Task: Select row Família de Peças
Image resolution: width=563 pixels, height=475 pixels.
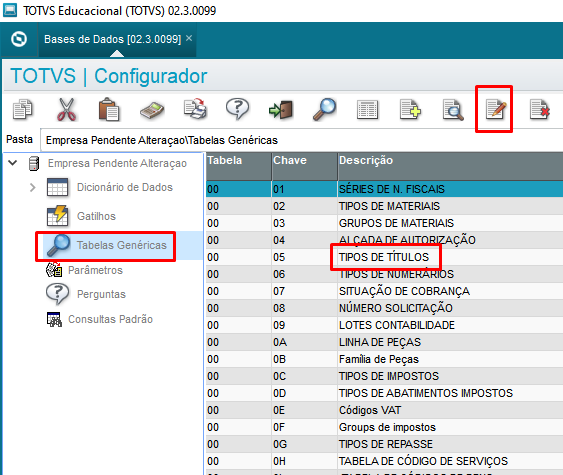Action: tap(384, 359)
